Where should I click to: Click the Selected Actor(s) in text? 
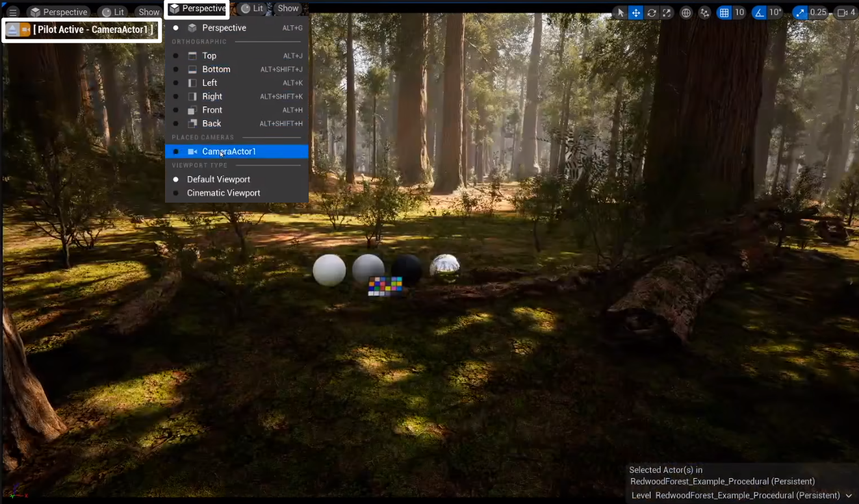point(666,470)
